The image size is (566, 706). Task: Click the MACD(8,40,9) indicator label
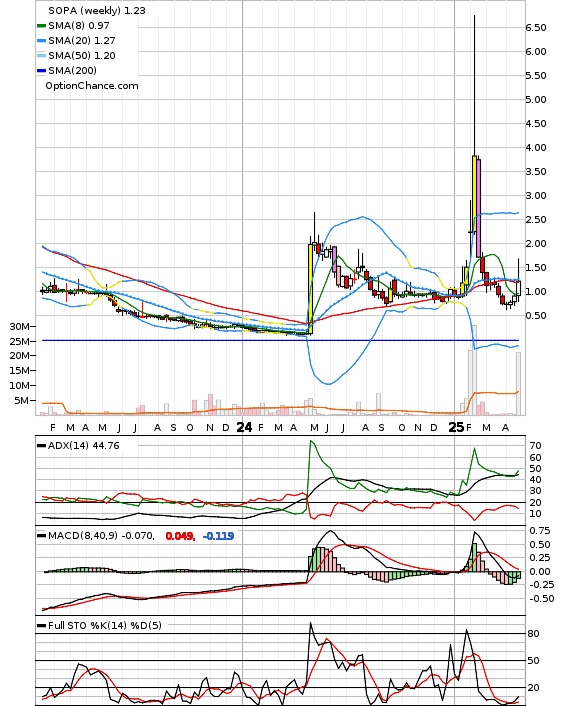tap(101, 535)
